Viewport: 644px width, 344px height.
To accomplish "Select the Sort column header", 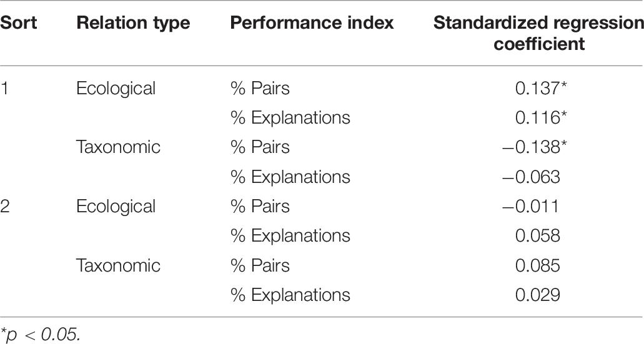I will tap(19, 23).
